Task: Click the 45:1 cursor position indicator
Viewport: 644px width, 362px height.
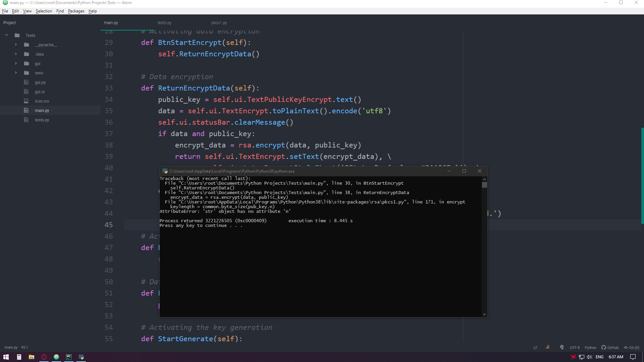Action: coord(24,348)
